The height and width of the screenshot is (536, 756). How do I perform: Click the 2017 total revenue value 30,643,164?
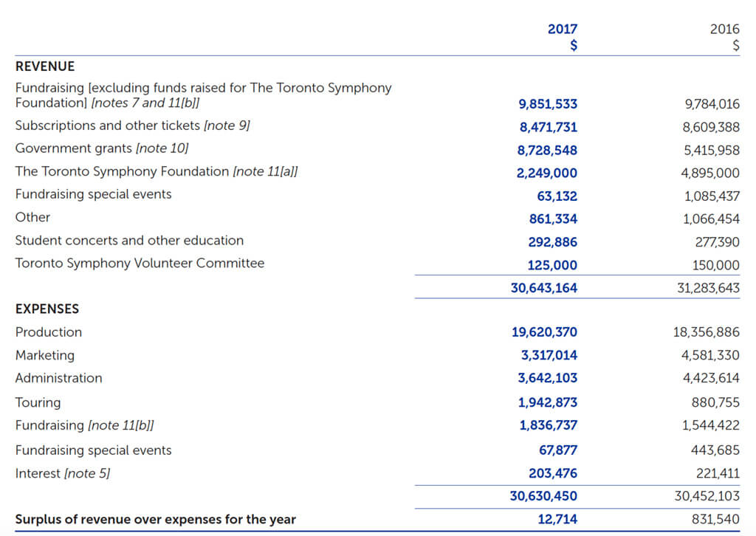point(543,288)
